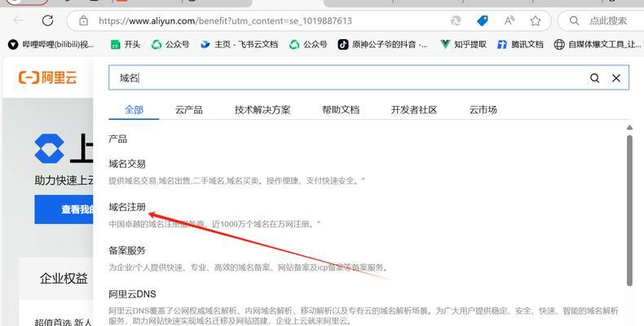Switch to the 技术解决方案 tab
The image size is (644, 326).
click(x=262, y=110)
